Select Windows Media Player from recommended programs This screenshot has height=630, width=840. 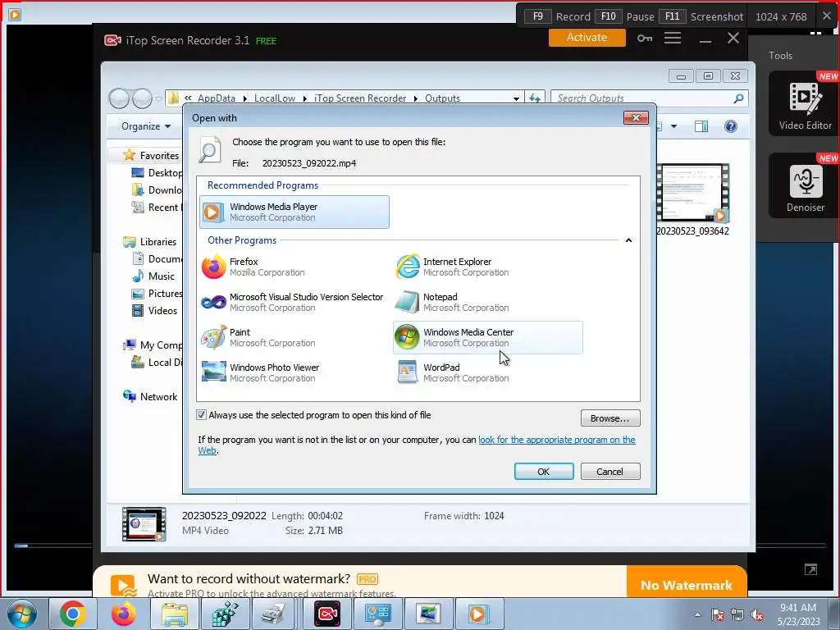[294, 212]
